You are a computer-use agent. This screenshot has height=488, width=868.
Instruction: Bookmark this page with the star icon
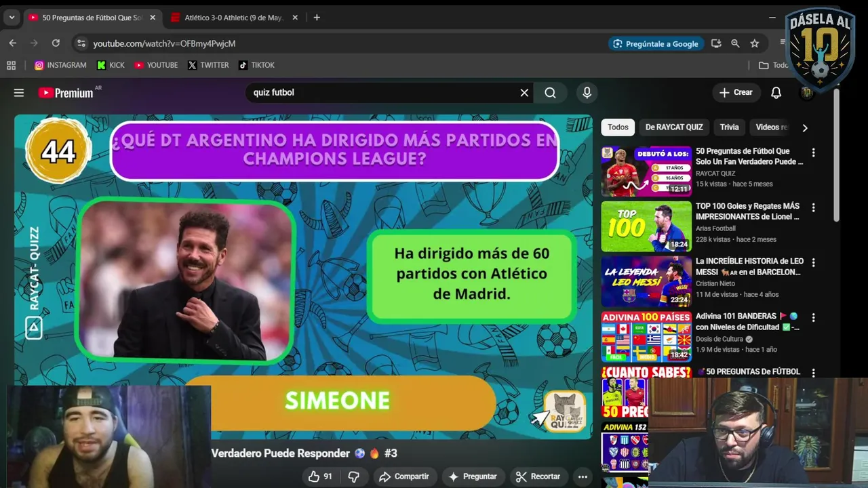(754, 43)
